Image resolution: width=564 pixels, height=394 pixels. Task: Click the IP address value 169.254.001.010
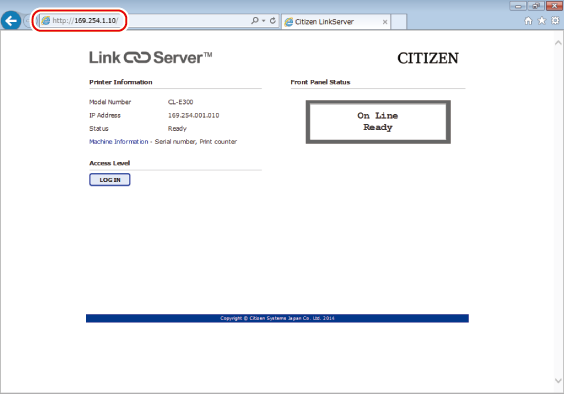tap(194, 115)
